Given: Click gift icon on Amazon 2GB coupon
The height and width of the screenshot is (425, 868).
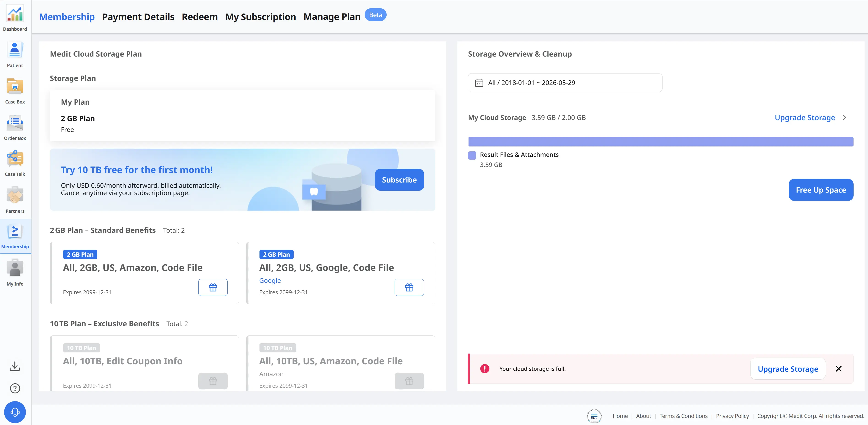Looking at the screenshot, I should click(213, 287).
